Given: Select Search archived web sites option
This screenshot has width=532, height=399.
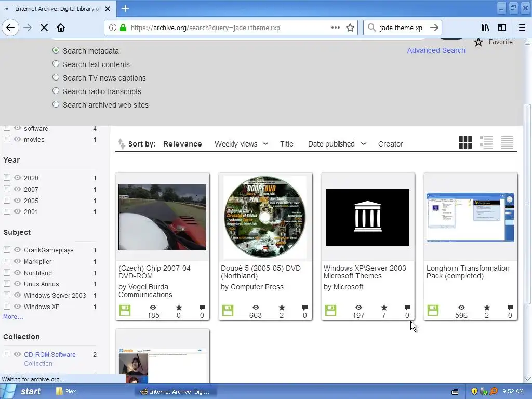Looking at the screenshot, I should (x=56, y=104).
